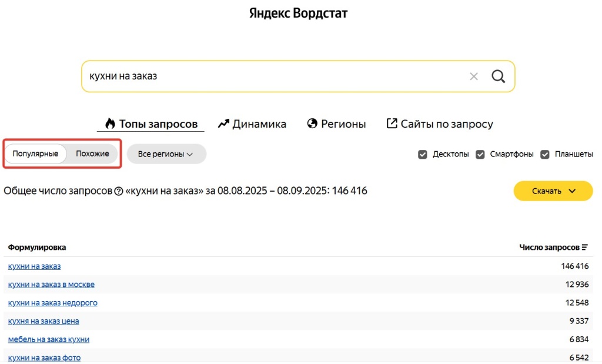The width and height of the screenshot is (602, 364).
Task: Click the Формулировка column header
Action: [x=37, y=248]
